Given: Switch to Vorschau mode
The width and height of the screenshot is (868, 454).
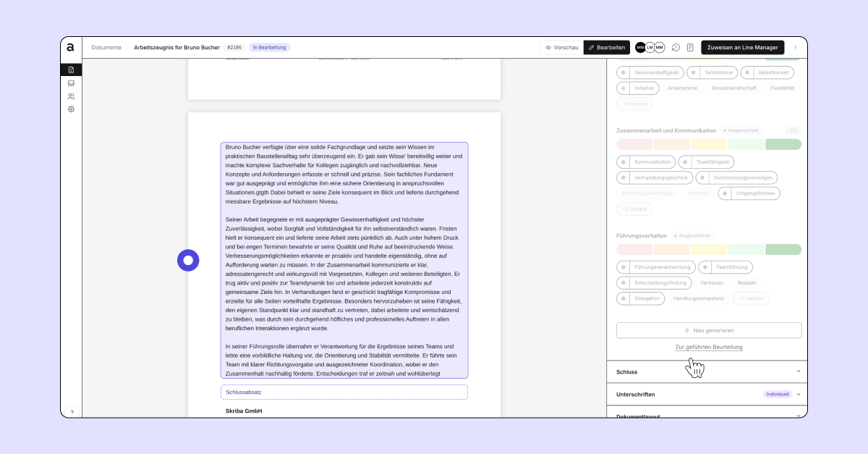Looking at the screenshot, I should pos(562,47).
